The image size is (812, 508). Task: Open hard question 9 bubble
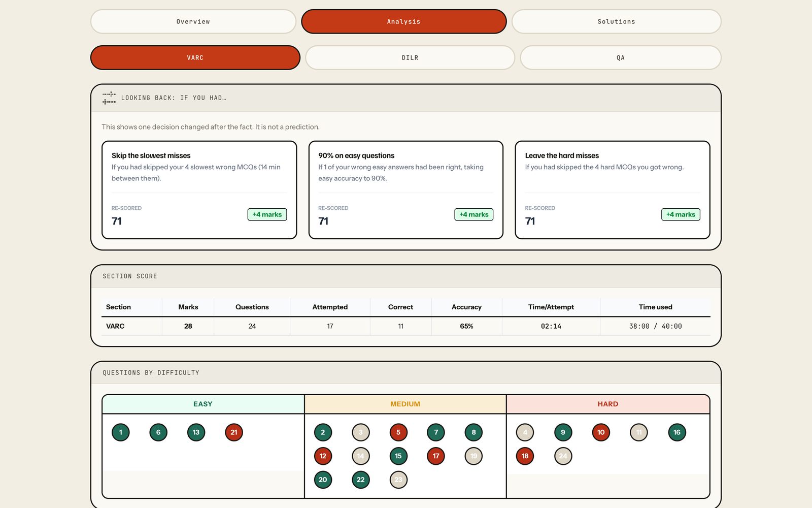[x=563, y=432]
